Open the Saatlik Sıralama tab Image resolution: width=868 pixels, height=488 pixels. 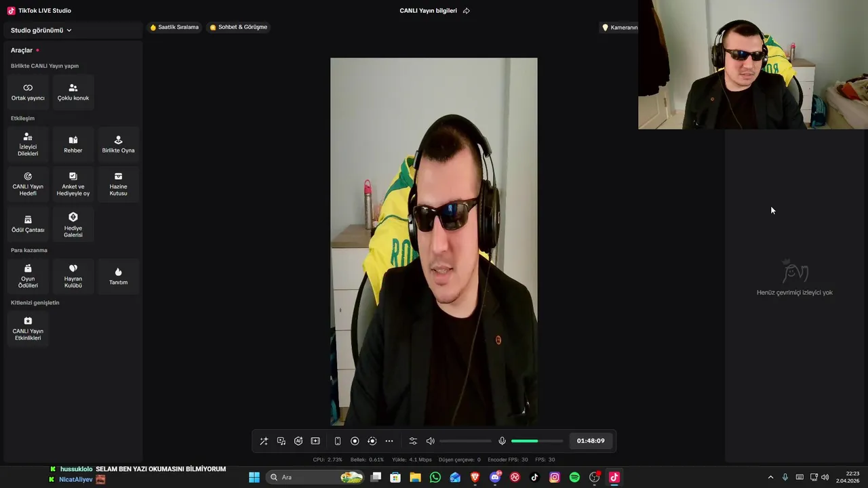click(x=174, y=27)
